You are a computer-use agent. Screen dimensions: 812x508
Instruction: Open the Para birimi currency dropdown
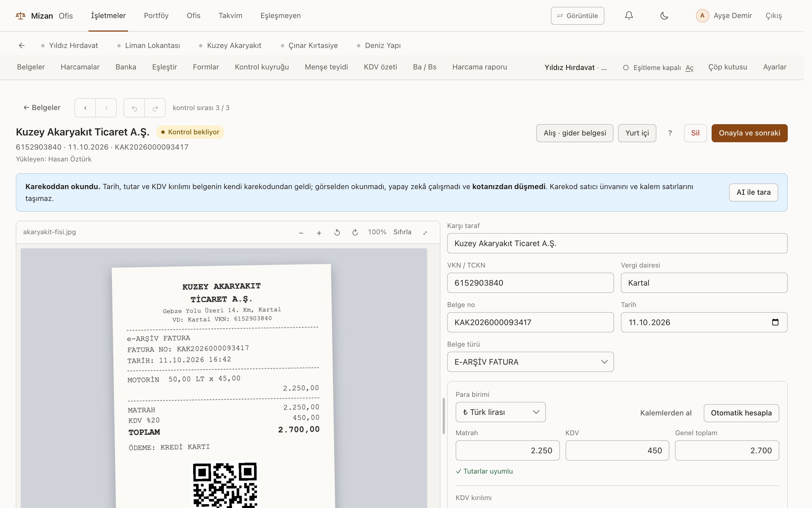point(500,412)
